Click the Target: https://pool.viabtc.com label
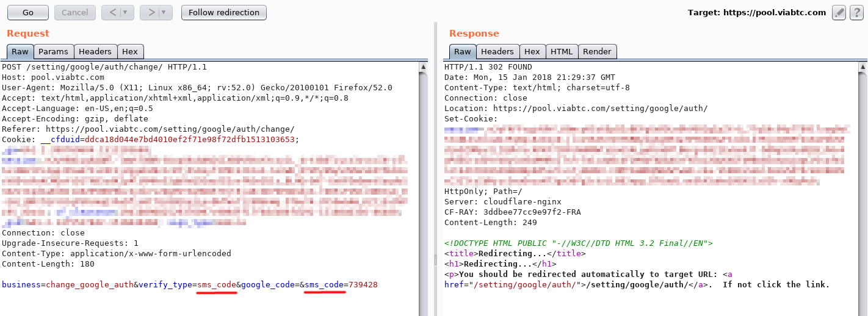The width and height of the screenshot is (868, 316). (x=757, y=13)
